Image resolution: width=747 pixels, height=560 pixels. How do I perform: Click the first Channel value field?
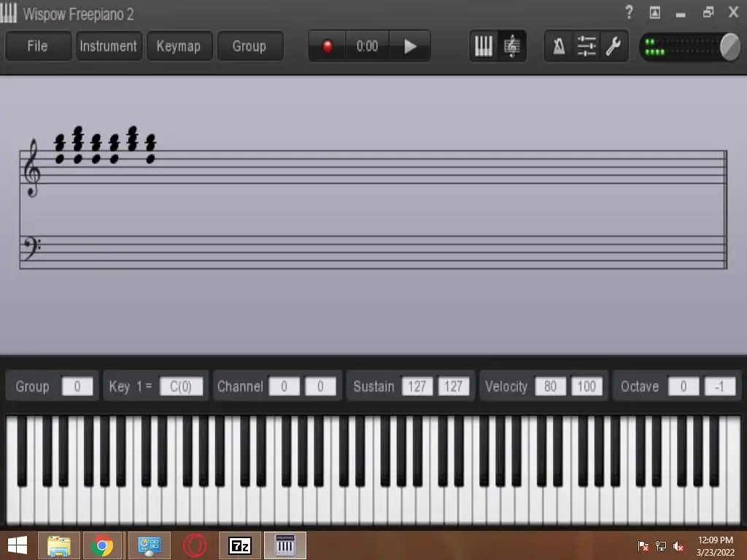pyautogui.click(x=284, y=386)
